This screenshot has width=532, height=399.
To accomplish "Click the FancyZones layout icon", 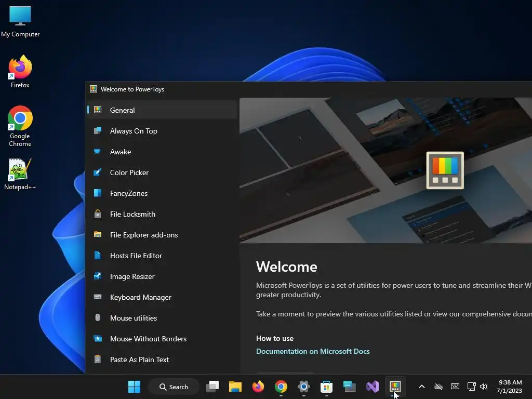I will [98, 193].
